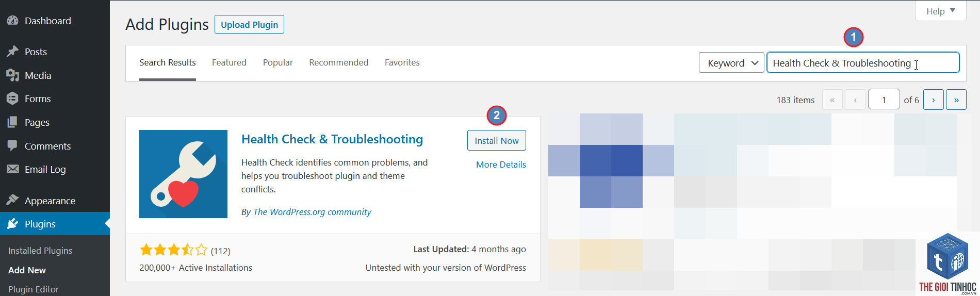Image resolution: width=980 pixels, height=296 pixels.
Task: Open Installed Plugins submenu link
Action: click(x=40, y=251)
